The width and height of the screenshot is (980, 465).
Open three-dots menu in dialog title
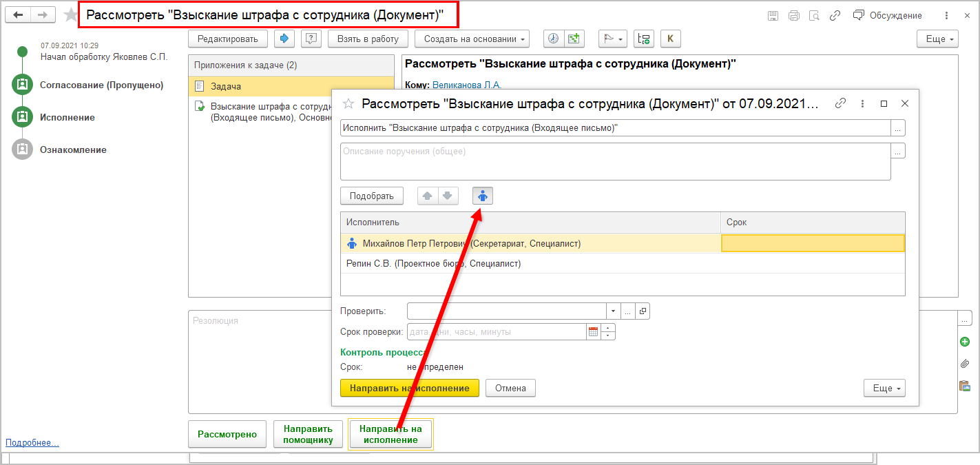[862, 103]
